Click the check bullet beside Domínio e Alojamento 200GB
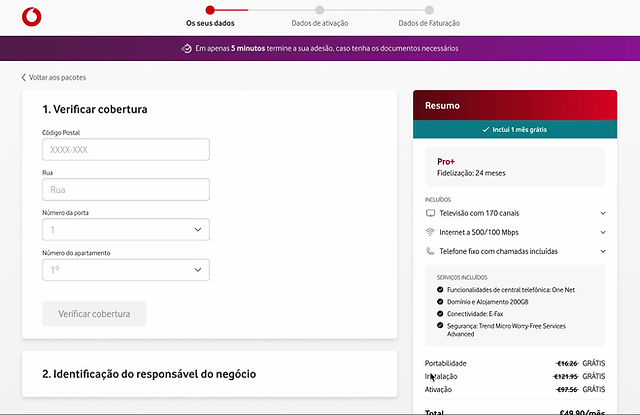The width and height of the screenshot is (640, 415). coord(440,302)
